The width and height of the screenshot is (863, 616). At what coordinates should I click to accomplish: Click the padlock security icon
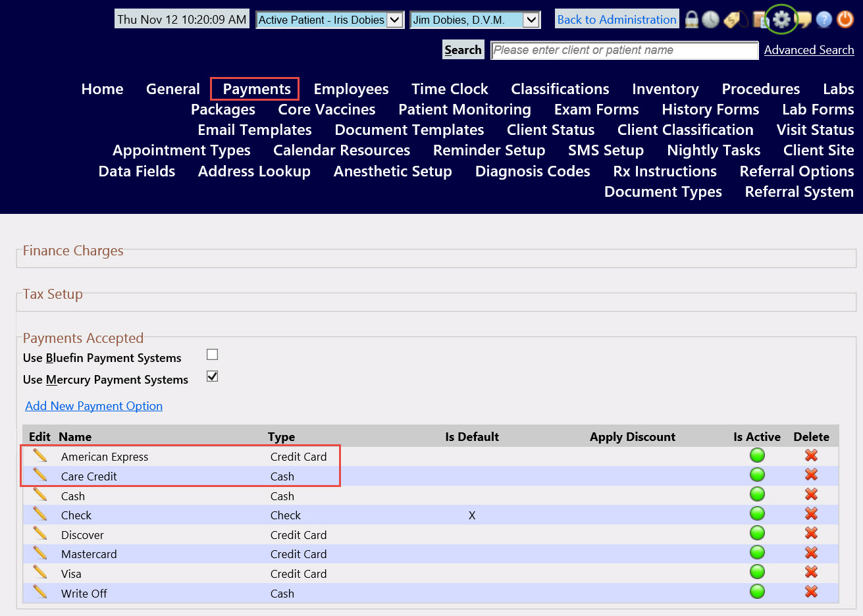(691, 19)
